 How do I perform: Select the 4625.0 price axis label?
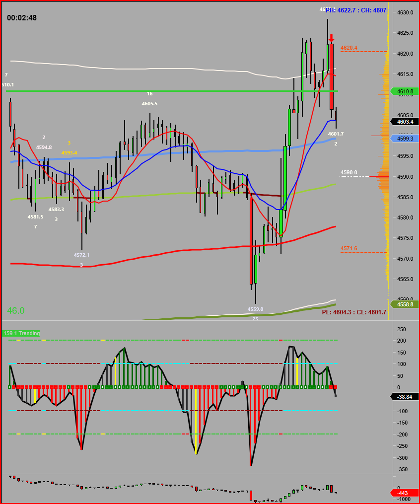point(405,33)
